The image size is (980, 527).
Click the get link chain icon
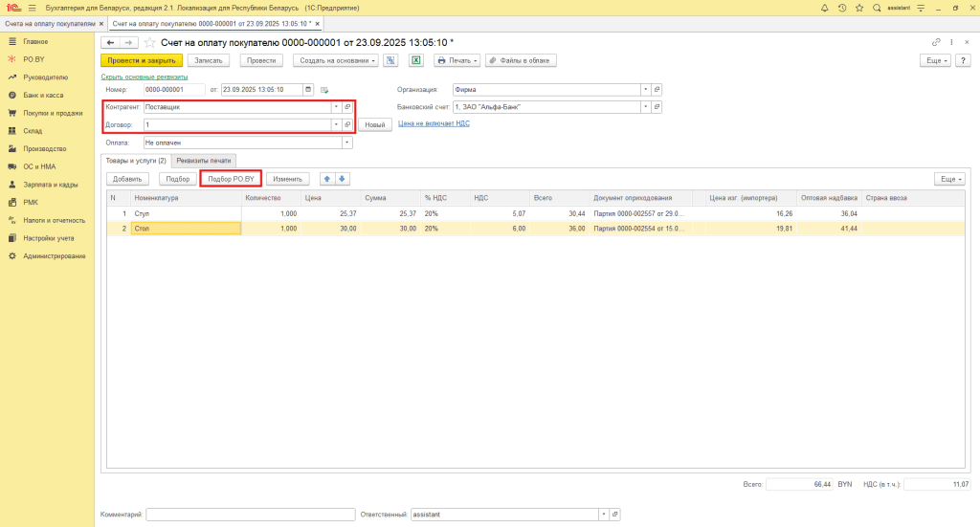tap(936, 43)
